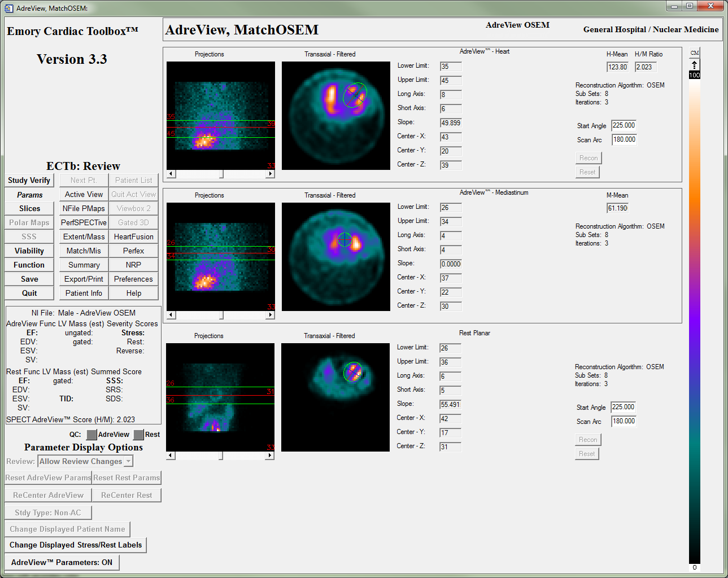The height and width of the screenshot is (578, 728).
Task: Select the Active View button
Action: click(x=84, y=194)
